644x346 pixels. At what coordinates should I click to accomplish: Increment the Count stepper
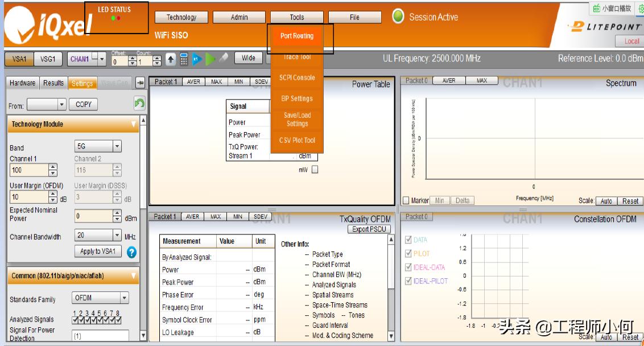pyautogui.click(x=157, y=59)
